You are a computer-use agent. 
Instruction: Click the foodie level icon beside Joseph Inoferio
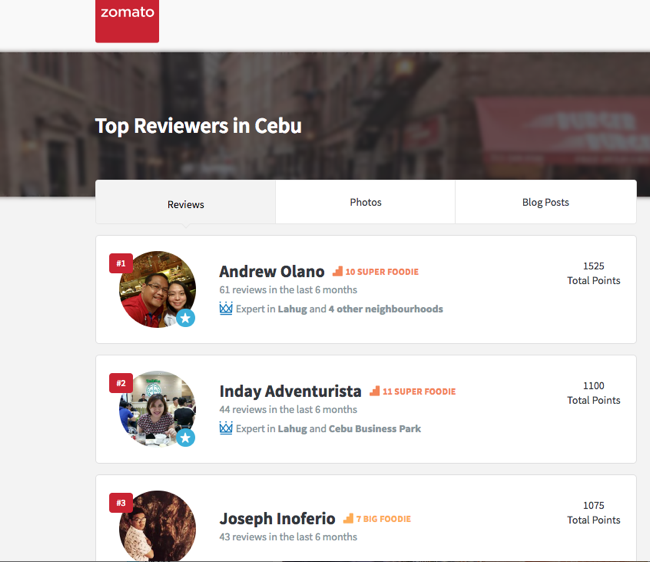tap(348, 518)
